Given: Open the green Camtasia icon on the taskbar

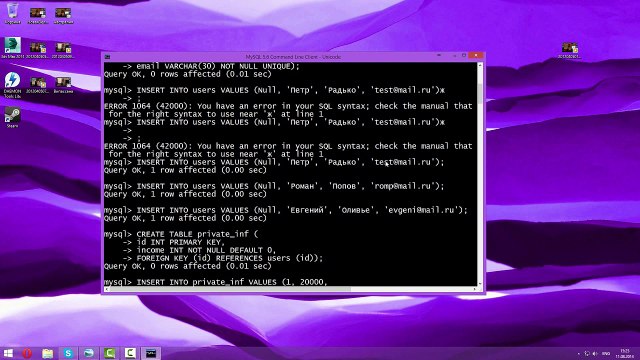Looking at the screenshot, I should pos(109,353).
